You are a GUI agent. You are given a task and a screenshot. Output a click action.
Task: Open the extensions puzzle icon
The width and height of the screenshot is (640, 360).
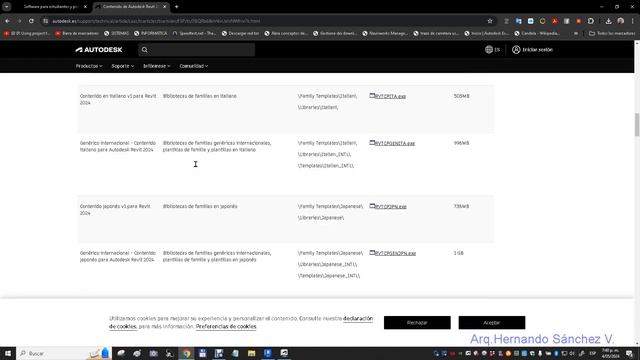pos(591,21)
